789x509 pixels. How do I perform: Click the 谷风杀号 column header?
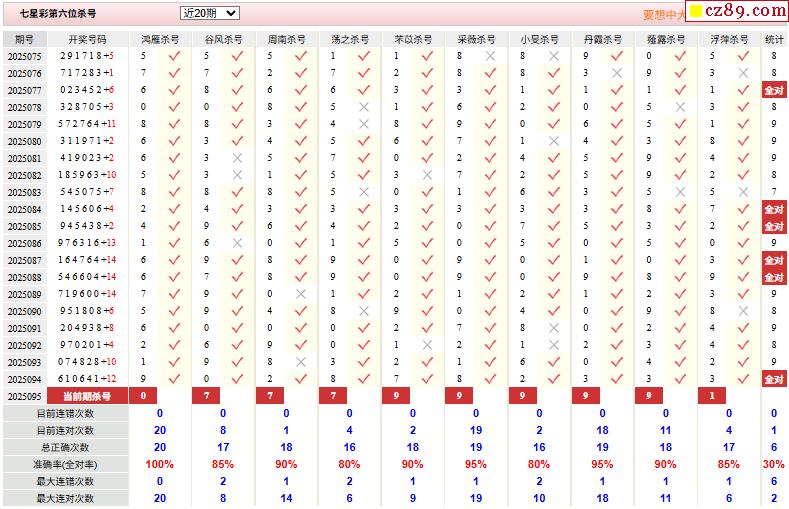(x=223, y=39)
